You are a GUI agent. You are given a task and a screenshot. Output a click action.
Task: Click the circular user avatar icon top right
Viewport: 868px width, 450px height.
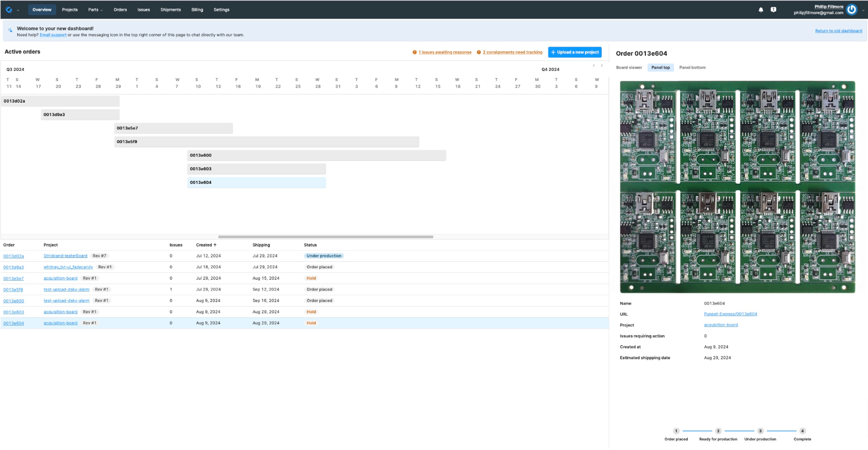(x=852, y=9)
